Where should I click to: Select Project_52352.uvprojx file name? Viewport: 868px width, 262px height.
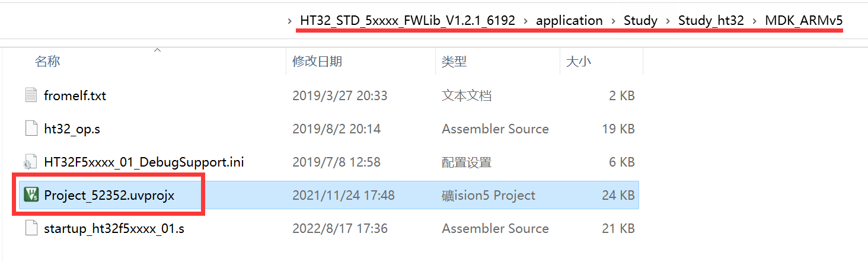click(x=109, y=195)
